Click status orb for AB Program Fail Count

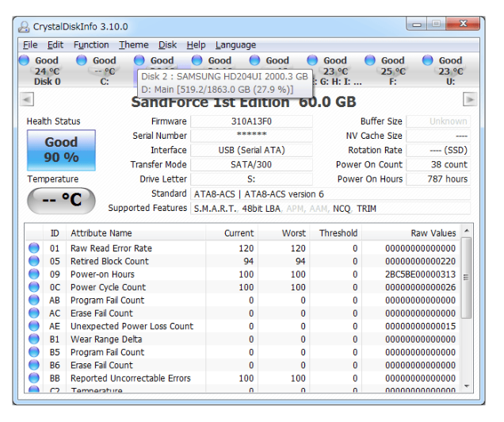34,300
